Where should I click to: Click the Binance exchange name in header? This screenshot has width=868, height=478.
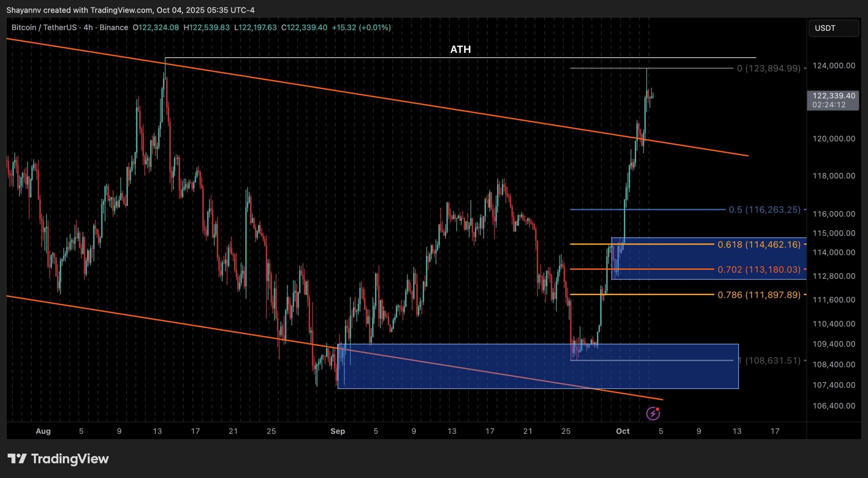tap(114, 27)
